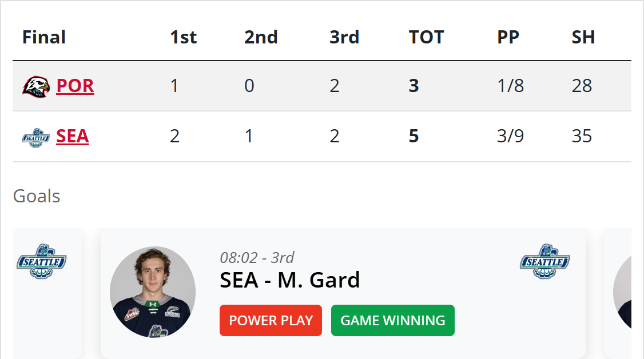Click Seattle logo at top-right of M. Gard card

pos(545,262)
